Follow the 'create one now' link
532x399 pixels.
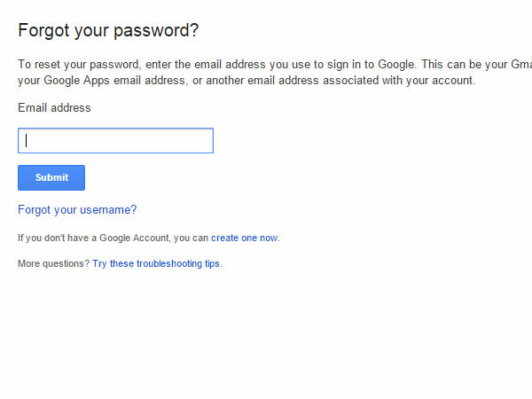click(x=244, y=238)
